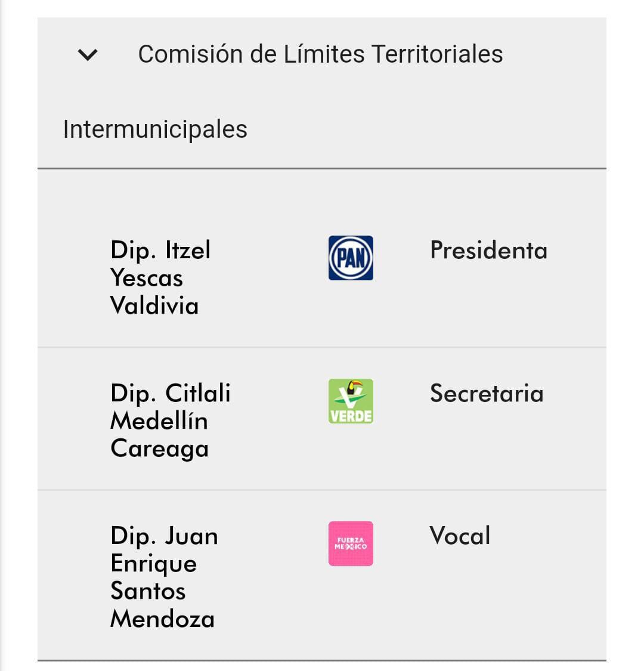Open Dip. Itzel Yescas Valdivia's profile
Viewport: 644px width, 671px height.
coord(160,277)
